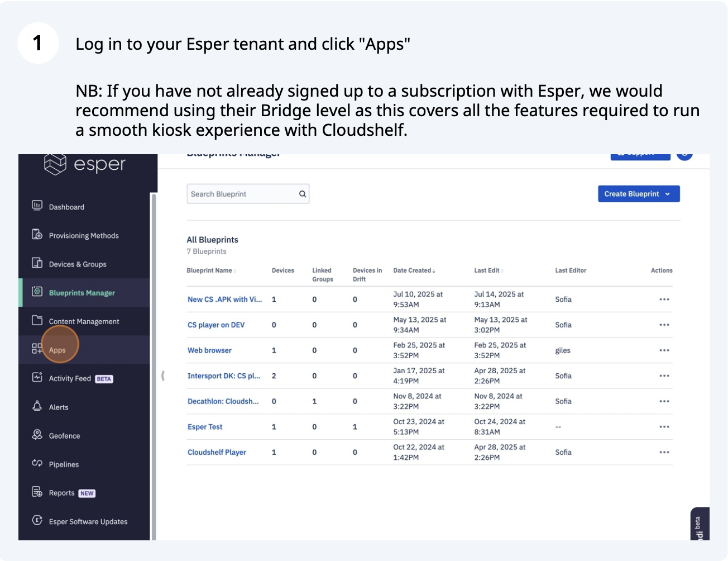Open actions menu for Cloudshelf Player row
Viewport: 728px width, 561px height.
point(664,452)
